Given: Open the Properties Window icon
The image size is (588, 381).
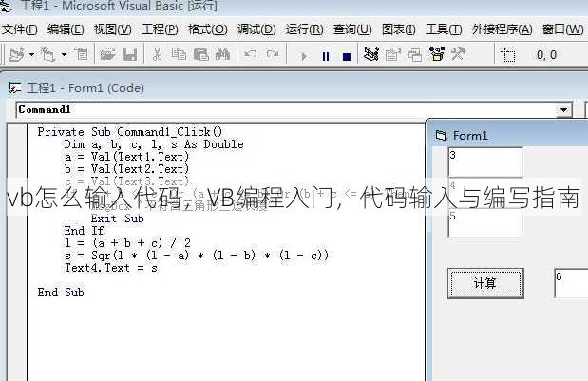Looking at the screenshot, I should [393, 54].
